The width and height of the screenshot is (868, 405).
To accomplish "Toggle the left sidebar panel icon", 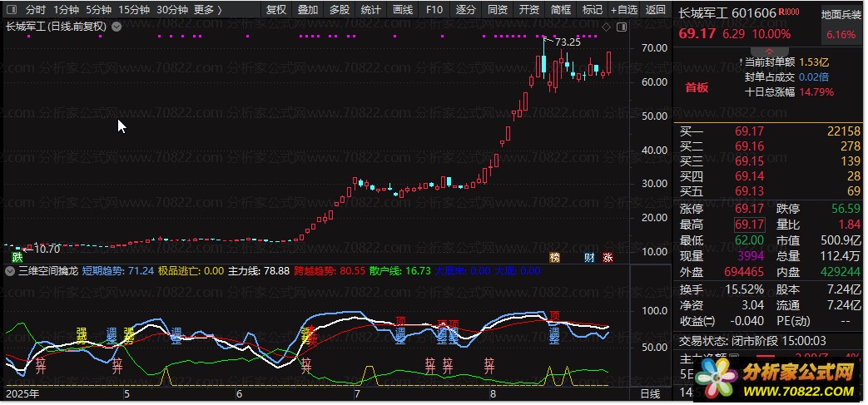I will 12,9.
